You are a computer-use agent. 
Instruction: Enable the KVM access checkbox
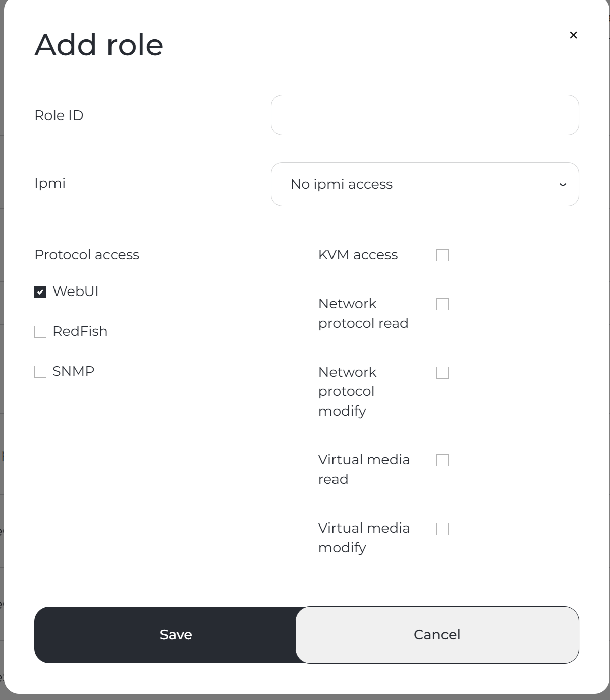point(442,255)
